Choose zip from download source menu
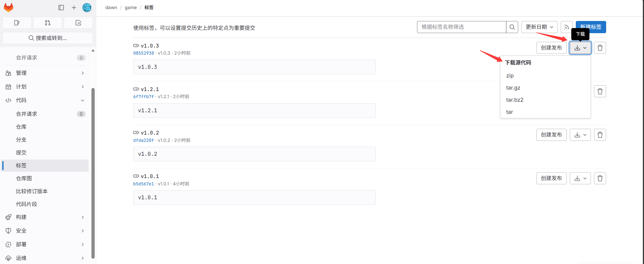644x264 pixels. click(x=545, y=76)
